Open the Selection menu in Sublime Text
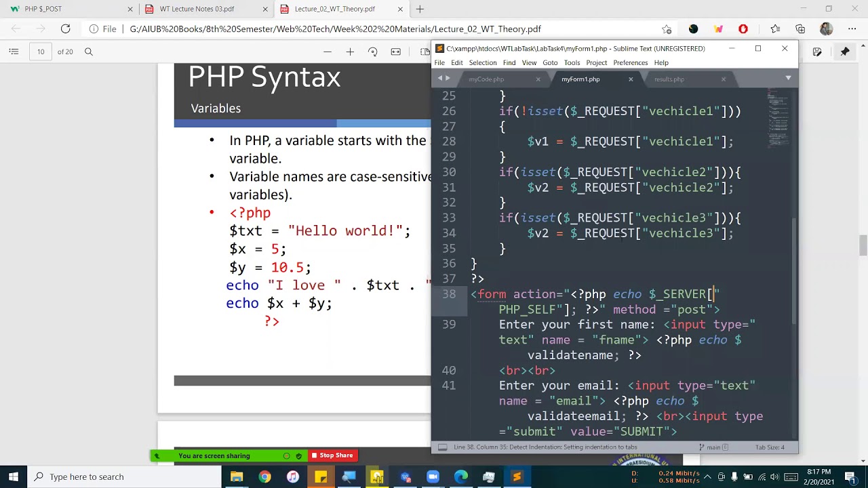This screenshot has height=488, width=868. (483, 62)
